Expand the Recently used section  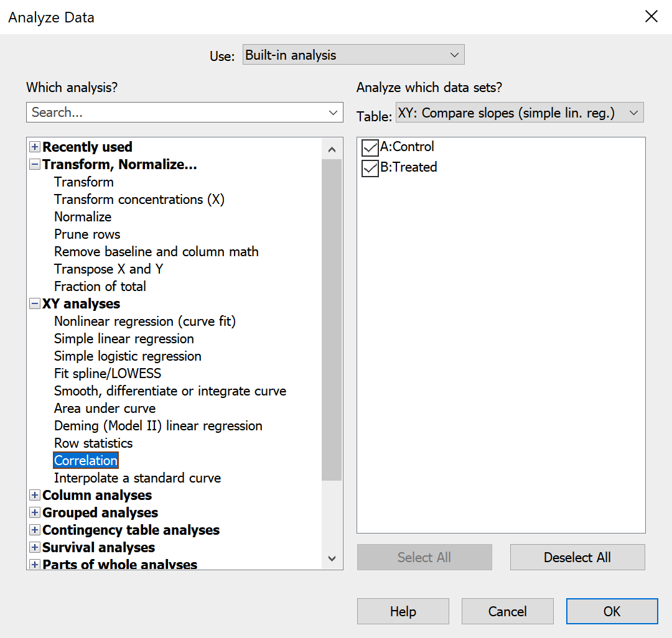click(35, 147)
